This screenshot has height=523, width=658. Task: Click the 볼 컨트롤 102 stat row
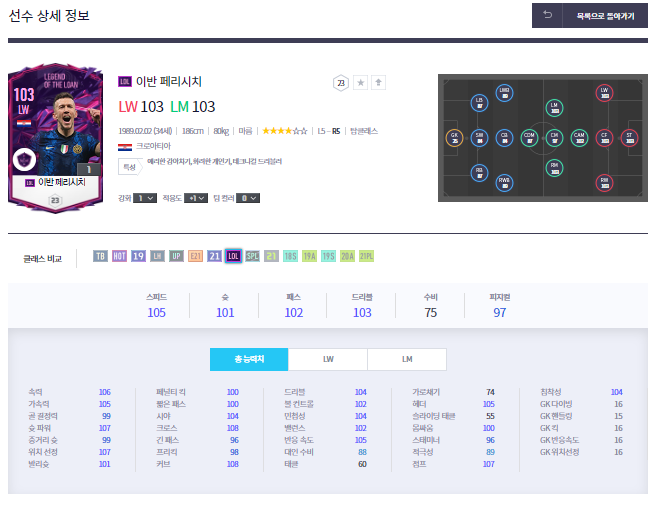[326, 404]
